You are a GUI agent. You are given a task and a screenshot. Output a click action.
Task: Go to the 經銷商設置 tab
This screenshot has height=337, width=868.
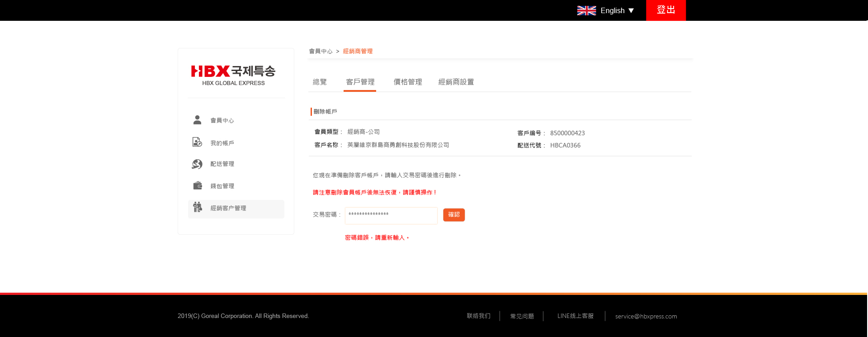tap(456, 82)
